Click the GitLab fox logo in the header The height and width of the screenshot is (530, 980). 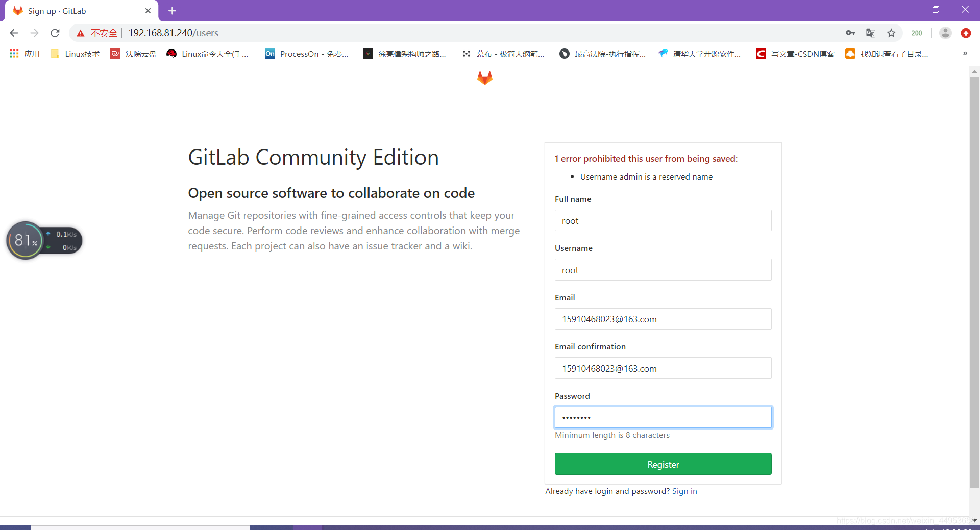tap(484, 78)
